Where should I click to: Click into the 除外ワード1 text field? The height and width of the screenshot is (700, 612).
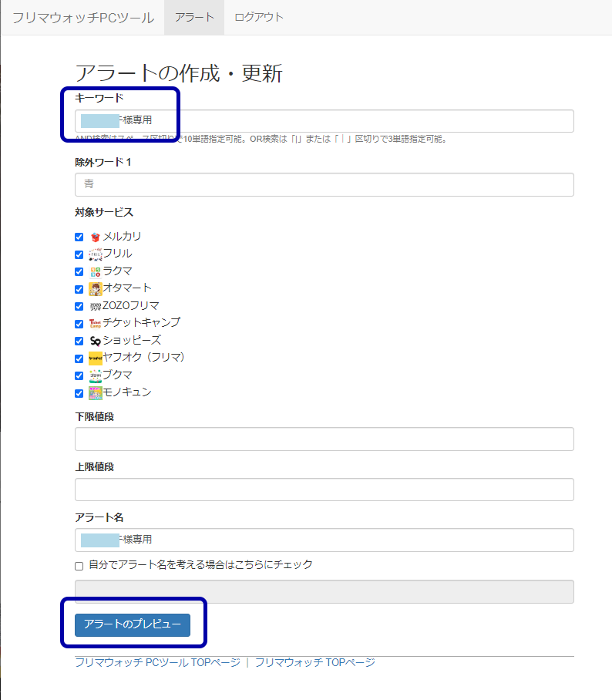click(x=324, y=184)
